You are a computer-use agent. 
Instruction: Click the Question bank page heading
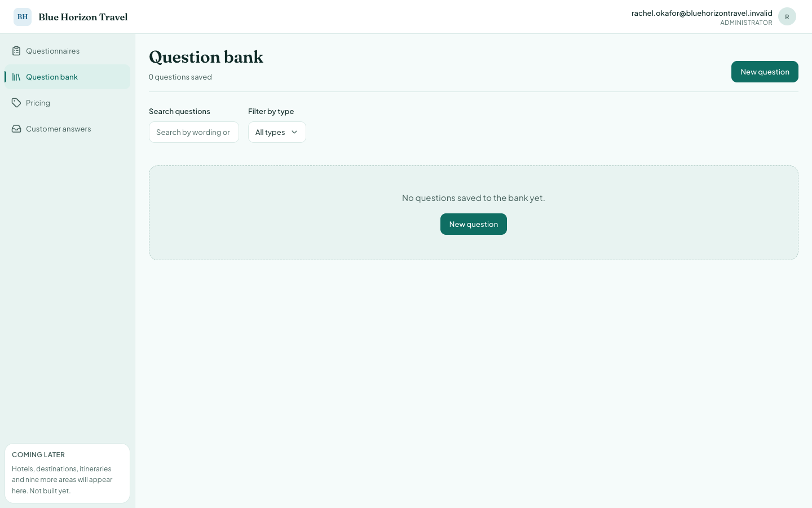tap(206, 57)
